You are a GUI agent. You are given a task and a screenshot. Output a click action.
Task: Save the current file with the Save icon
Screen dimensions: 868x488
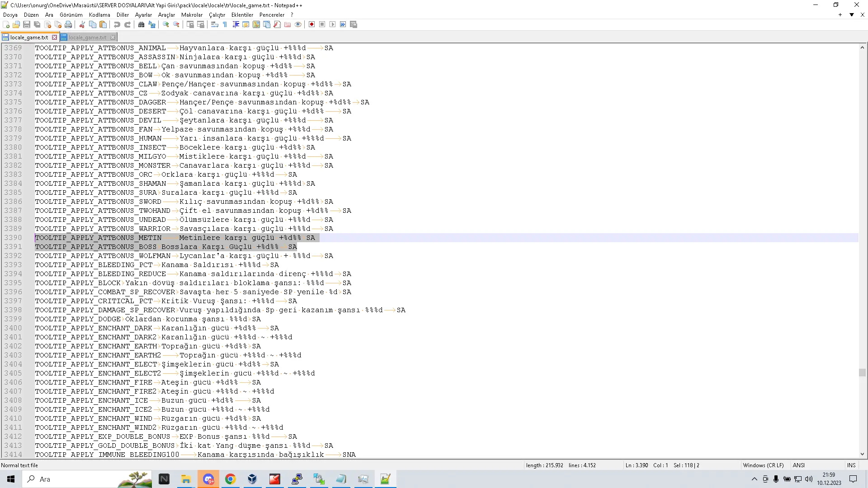coord(27,24)
